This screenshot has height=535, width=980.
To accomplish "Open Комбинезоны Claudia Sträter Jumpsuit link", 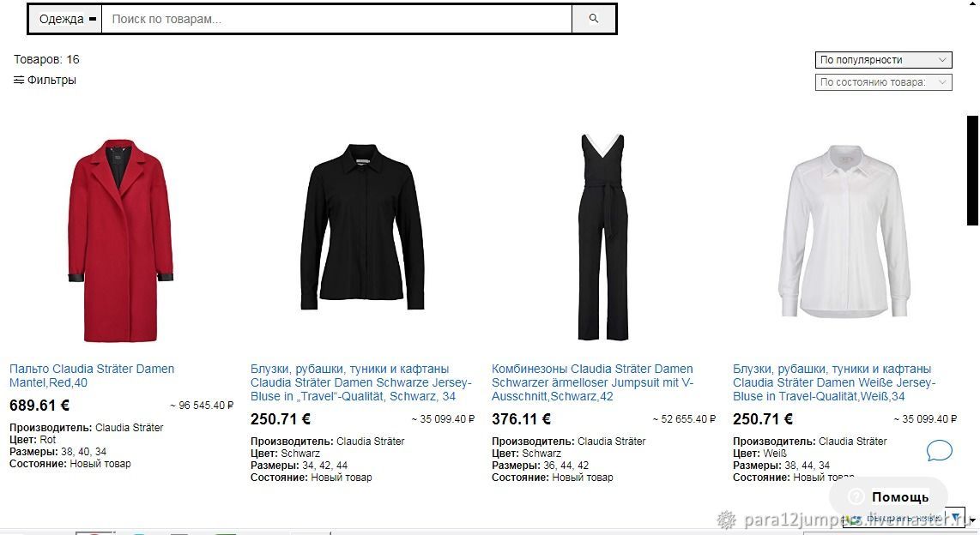I will (x=592, y=382).
